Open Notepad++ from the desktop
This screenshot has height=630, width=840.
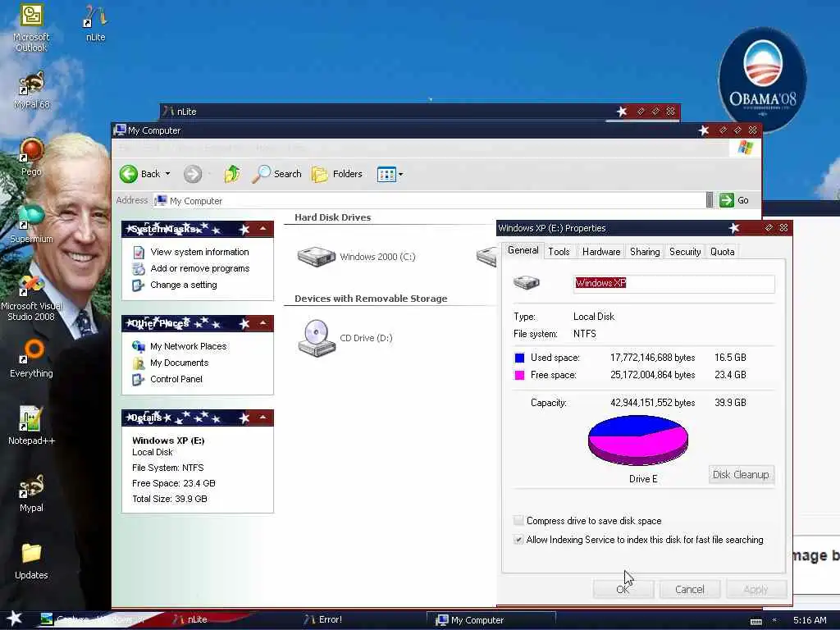tap(31, 426)
